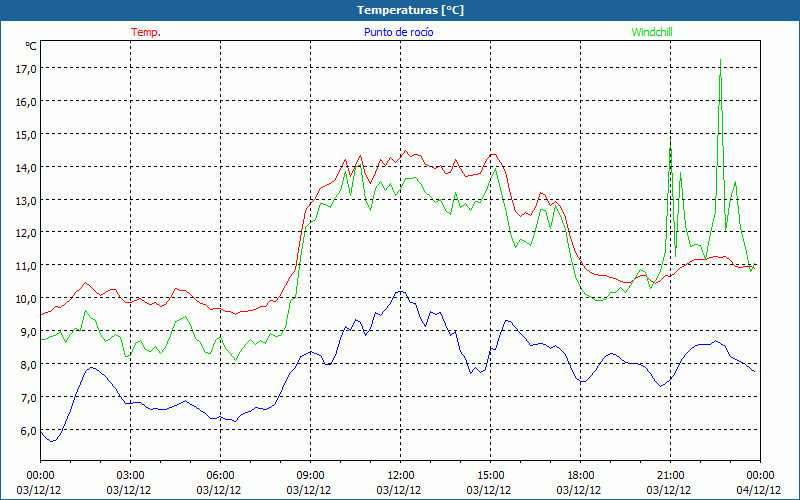800x500 pixels.
Task: Click the 9,0 y-axis value
Action: [x=29, y=332]
